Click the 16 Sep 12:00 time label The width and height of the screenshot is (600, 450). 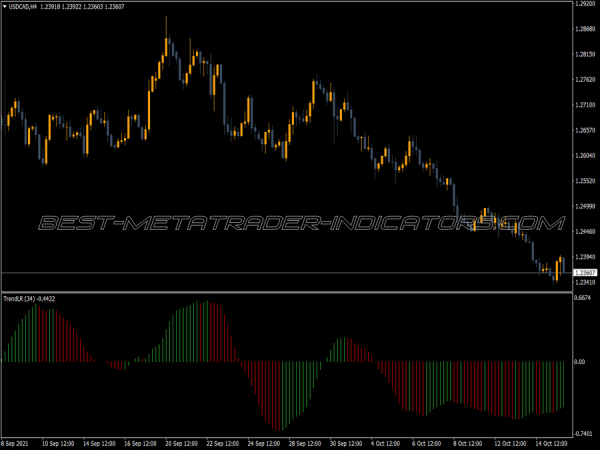click(x=140, y=443)
